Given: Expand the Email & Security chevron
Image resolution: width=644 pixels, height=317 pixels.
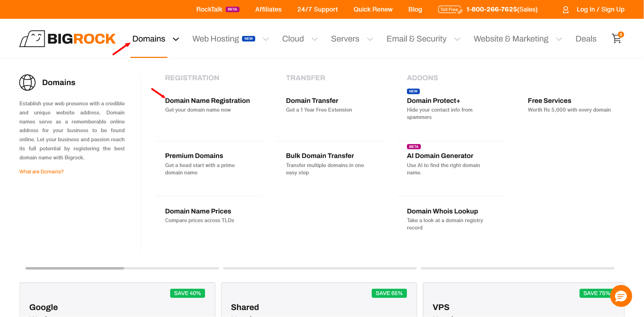Looking at the screenshot, I should coord(457,39).
